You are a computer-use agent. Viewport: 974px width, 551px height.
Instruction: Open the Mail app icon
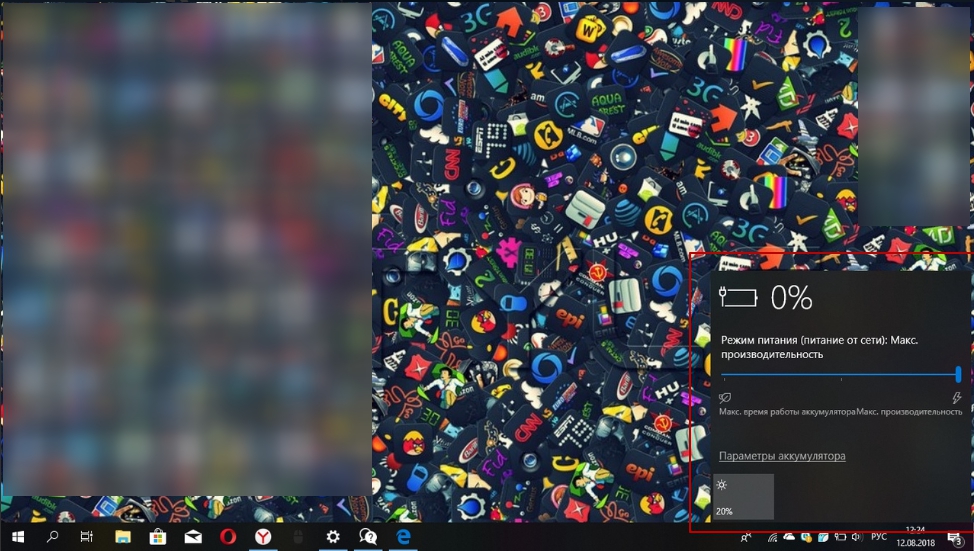click(x=193, y=537)
